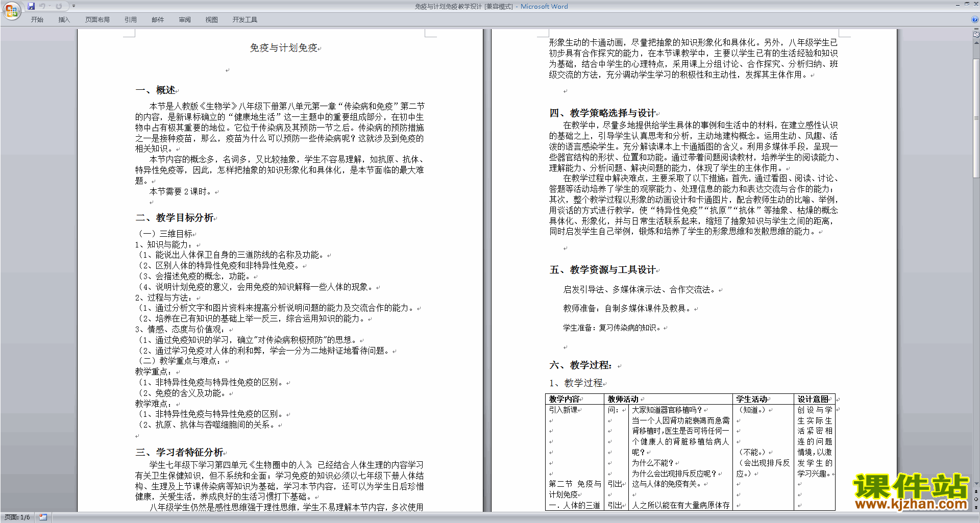This screenshot has width=980, height=523.
Task: Click the line 3、情感、态度与价值观：
Action: click(x=181, y=330)
